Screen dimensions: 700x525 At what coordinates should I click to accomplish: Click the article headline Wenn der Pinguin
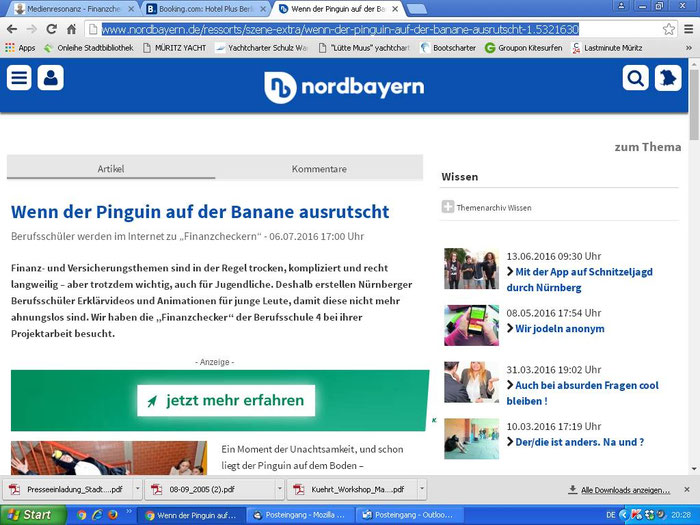tap(200, 212)
